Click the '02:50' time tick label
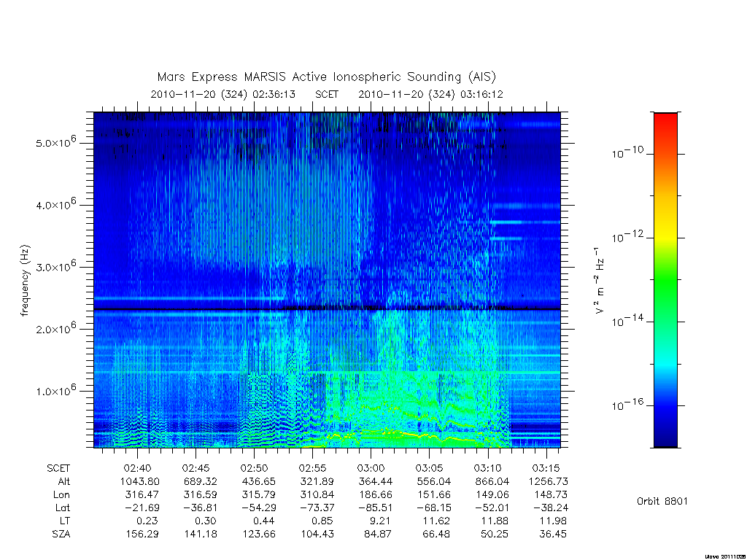 [x=254, y=468]
